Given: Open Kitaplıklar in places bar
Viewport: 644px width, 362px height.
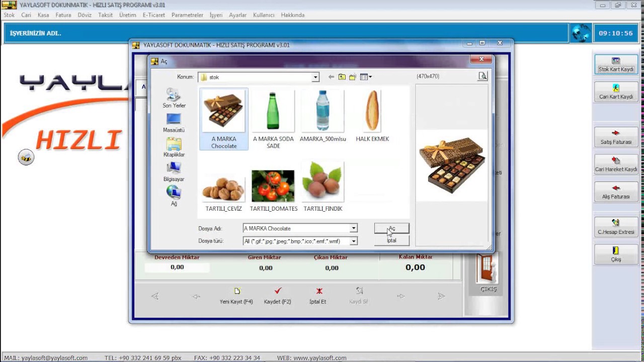Looking at the screenshot, I should coord(174,148).
